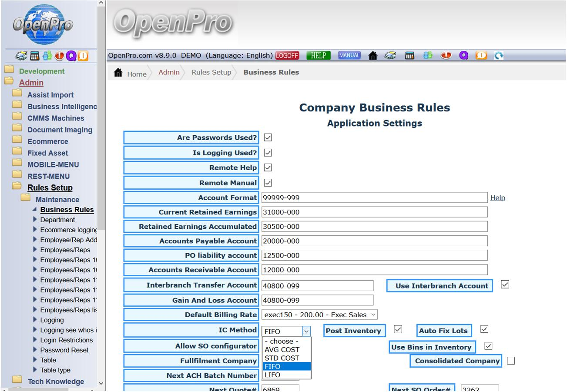Click the blue refresh arrow icon
The width and height of the screenshot is (567, 392).
(x=499, y=56)
